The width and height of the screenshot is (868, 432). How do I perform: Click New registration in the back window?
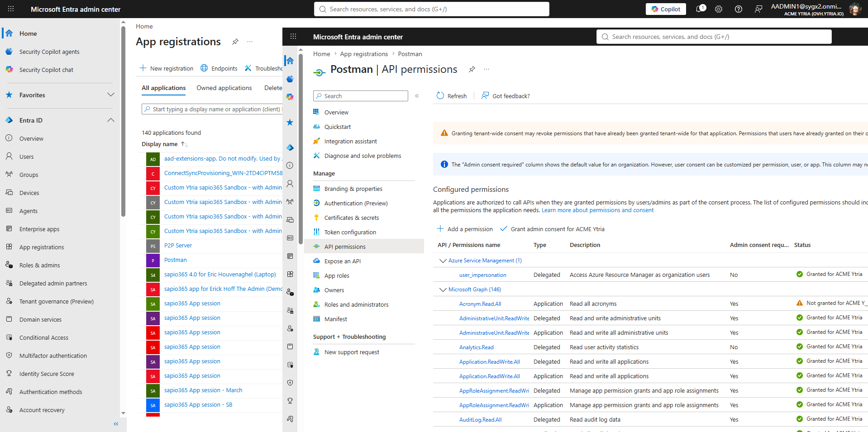point(167,68)
